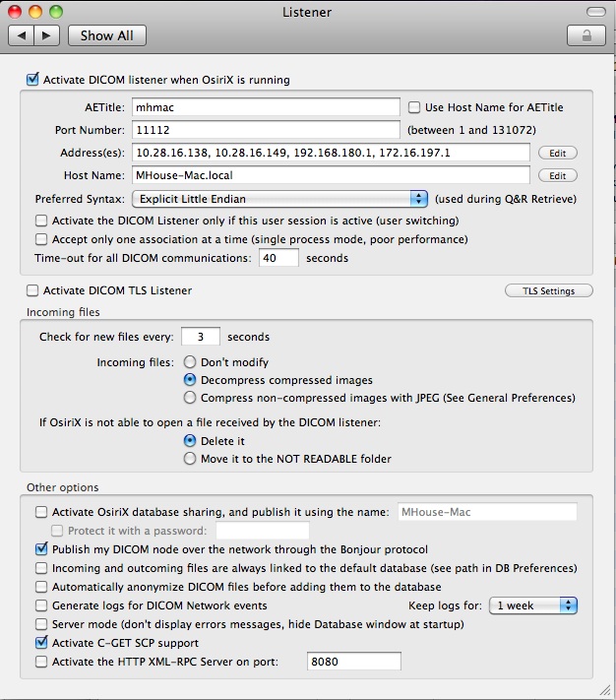Click the forward navigation arrow
Screen dimensions: 616x700
(46, 35)
